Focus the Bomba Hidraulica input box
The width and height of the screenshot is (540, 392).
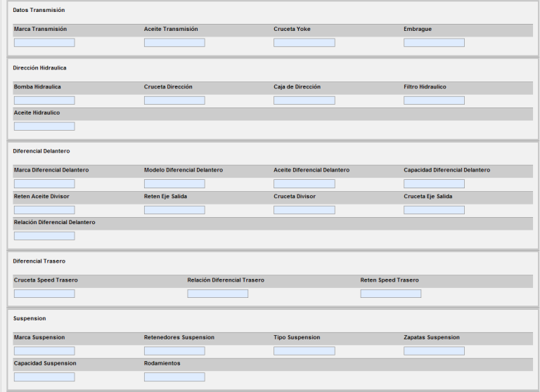tap(44, 100)
